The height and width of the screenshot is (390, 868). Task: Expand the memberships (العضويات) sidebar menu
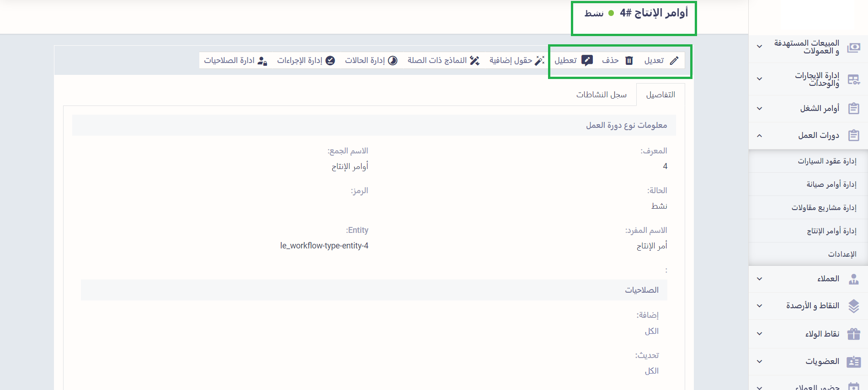[x=759, y=362]
